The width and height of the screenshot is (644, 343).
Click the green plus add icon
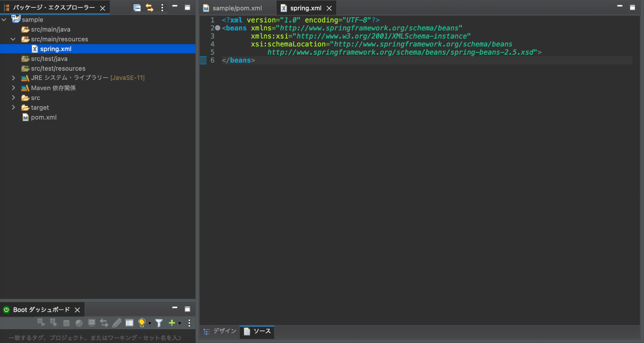[172, 323]
